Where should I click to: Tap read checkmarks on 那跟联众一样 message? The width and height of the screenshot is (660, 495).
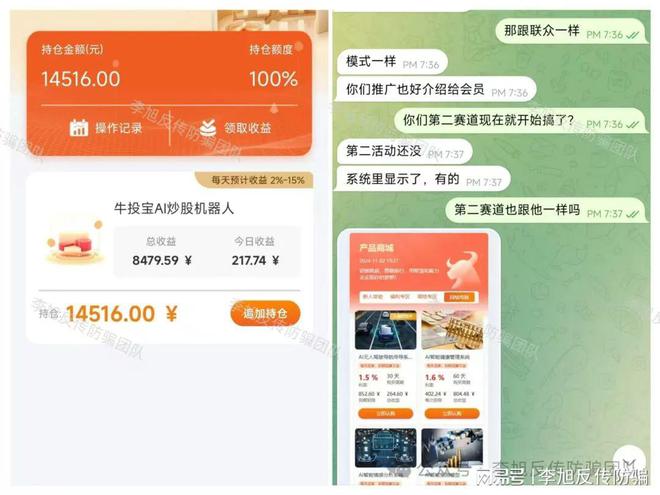pos(632,35)
